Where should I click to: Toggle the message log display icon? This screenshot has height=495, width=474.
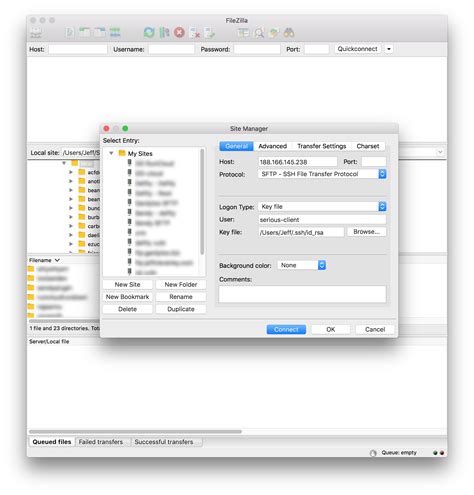pos(70,33)
